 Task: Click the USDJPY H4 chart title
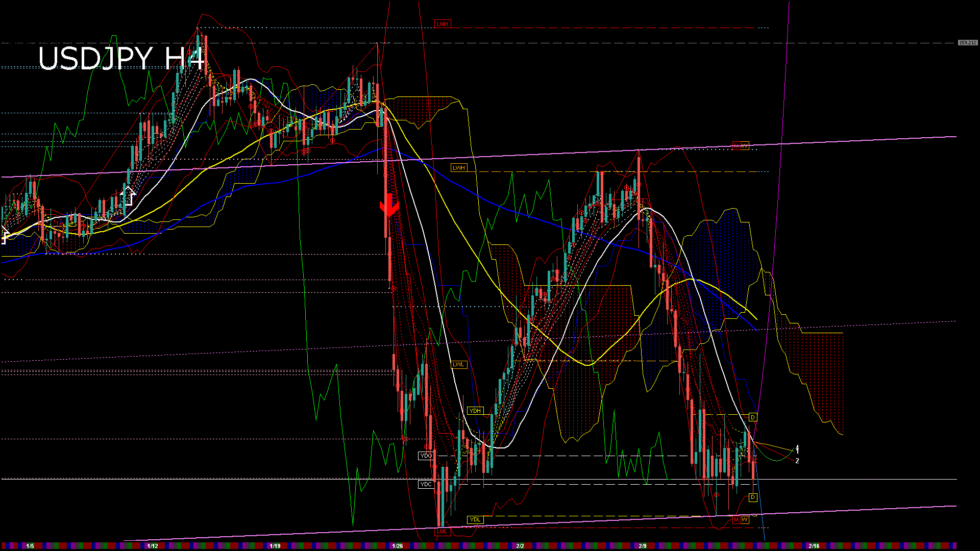(121, 58)
